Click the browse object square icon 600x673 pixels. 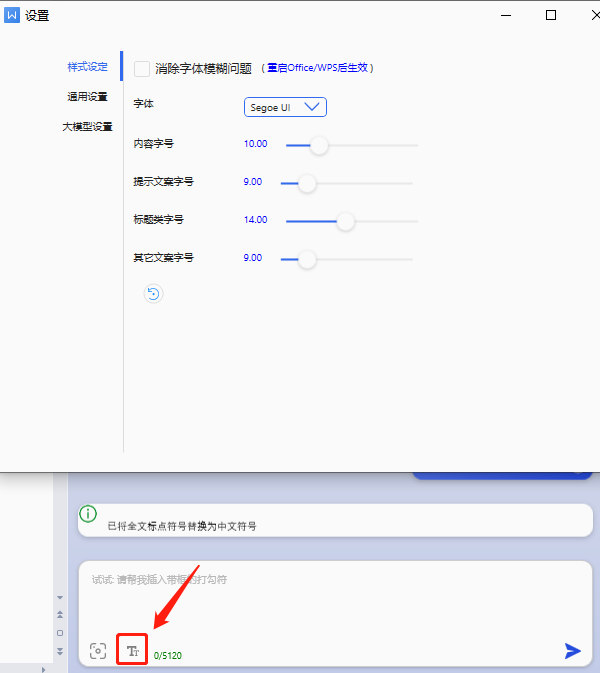[59, 633]
